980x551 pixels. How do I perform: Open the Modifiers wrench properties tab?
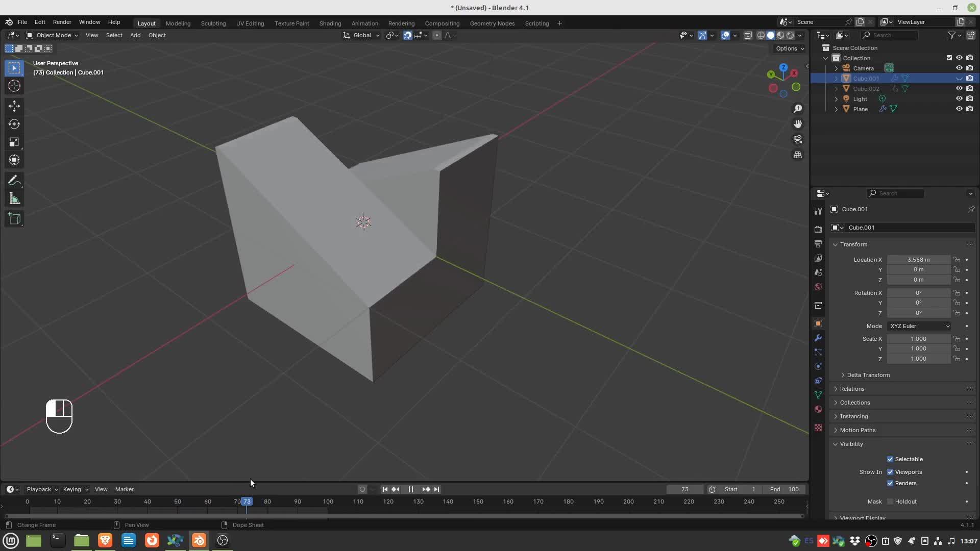click(x=818, y=338)
